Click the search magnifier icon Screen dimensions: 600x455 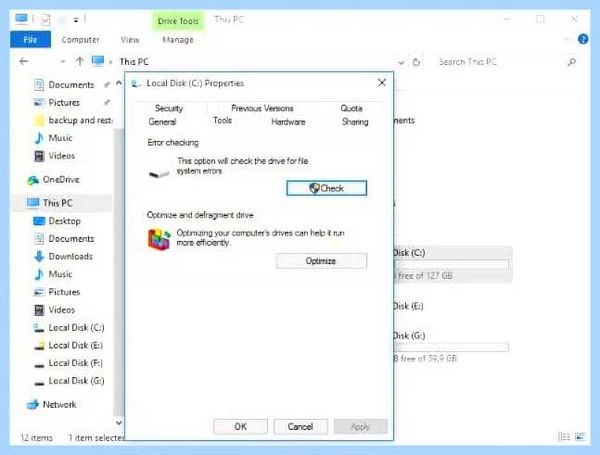(x=572, y=62)
